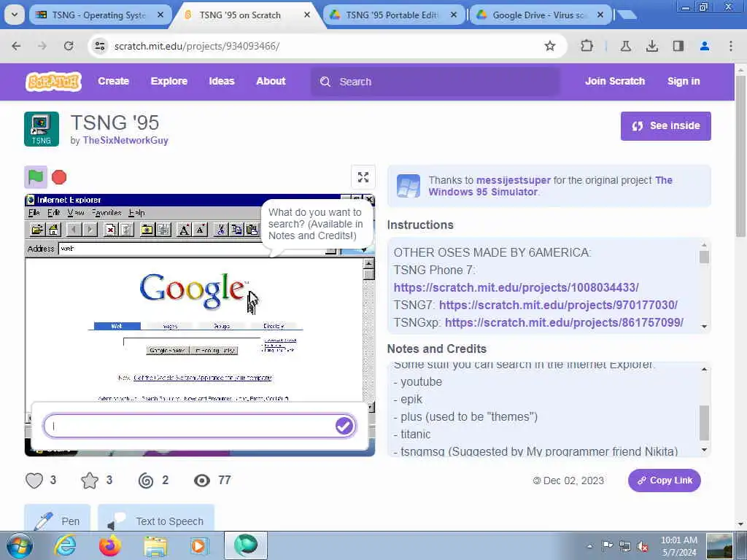Click the Copy icon in Internet Explorer toolbar

(x=237, y=230)
